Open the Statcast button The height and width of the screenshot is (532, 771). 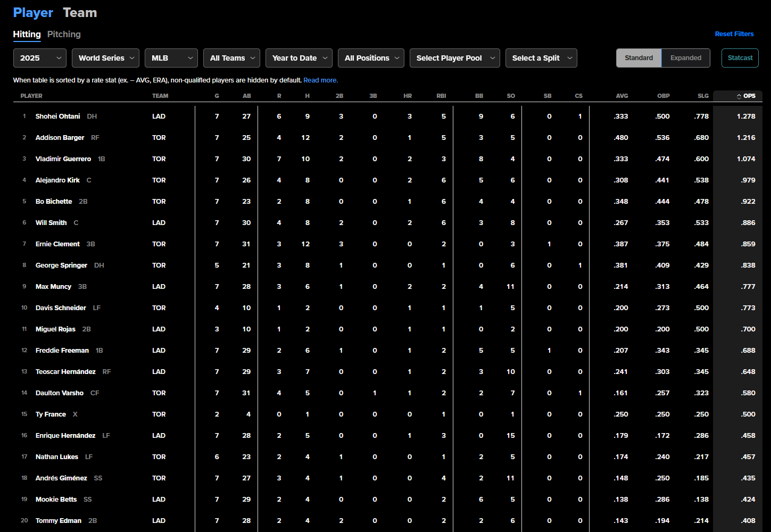tap(740, 58)
